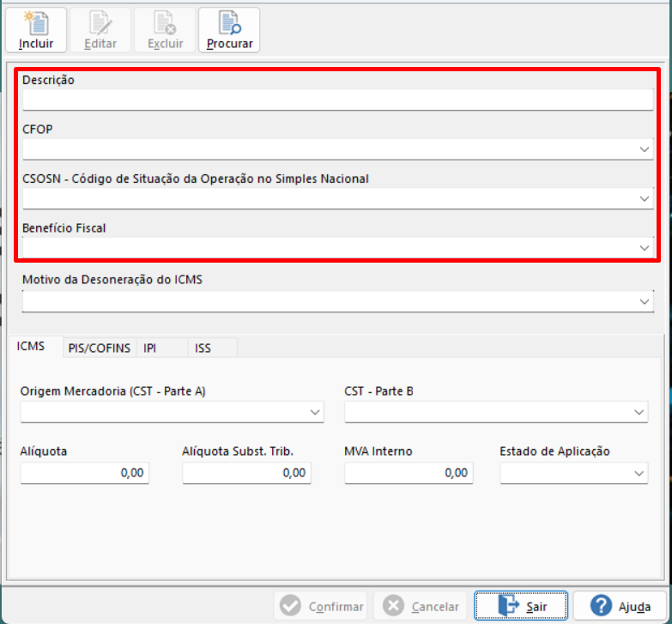The image size is (672, 624).
Task: Click the Alíquota Subst. Trib. field
Action: pos(246,473)
